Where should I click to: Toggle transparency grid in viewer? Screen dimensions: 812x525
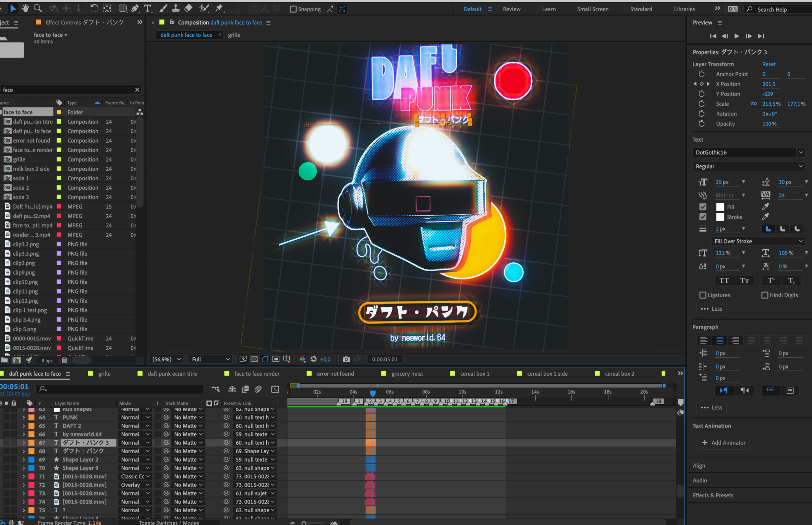[x=254, y=359]
